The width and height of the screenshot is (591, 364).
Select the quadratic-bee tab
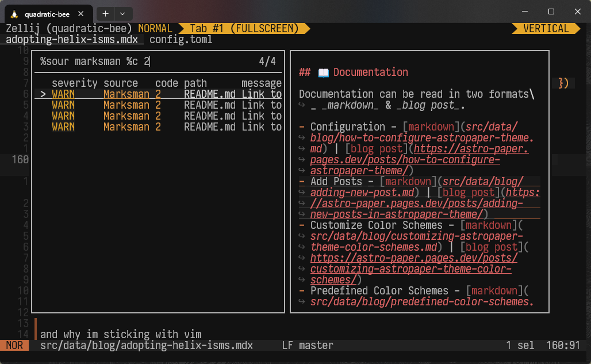(49, 14)
